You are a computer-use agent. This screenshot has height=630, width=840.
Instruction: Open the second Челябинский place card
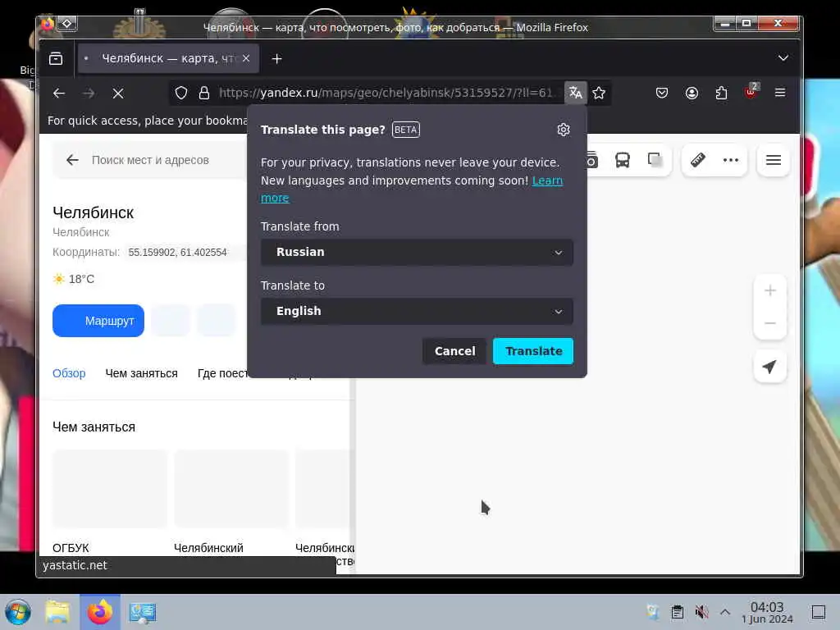(x=231, y=501)
